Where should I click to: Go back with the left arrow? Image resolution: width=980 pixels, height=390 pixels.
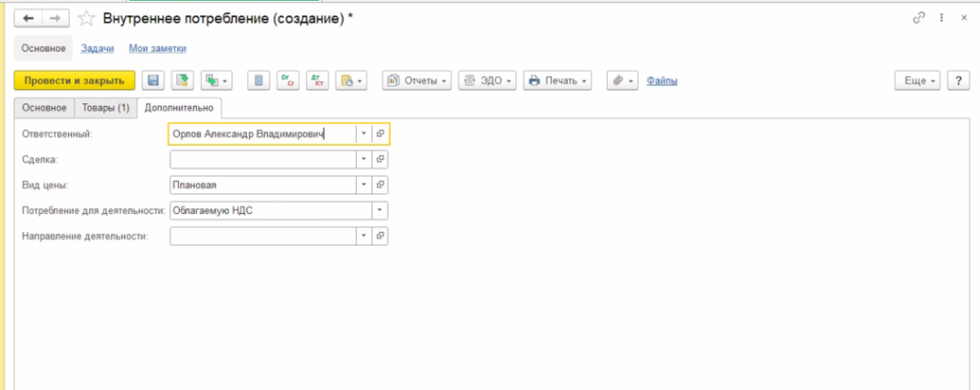(29, 18)
